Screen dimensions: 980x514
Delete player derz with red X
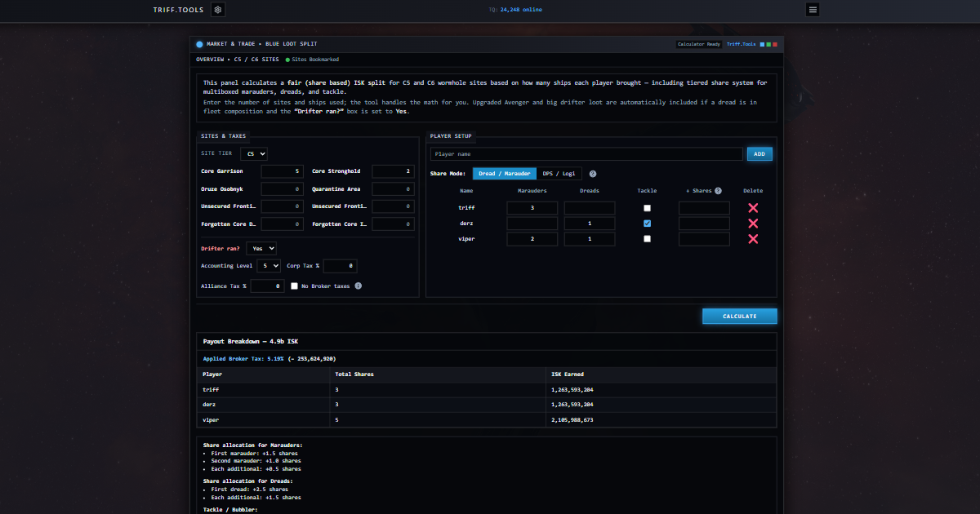753,224
